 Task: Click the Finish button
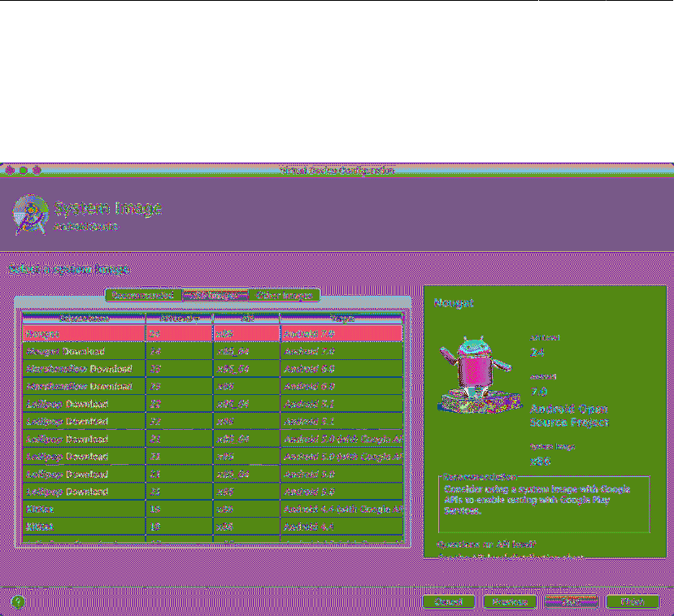pyautogui.click(x=633, y=602)
